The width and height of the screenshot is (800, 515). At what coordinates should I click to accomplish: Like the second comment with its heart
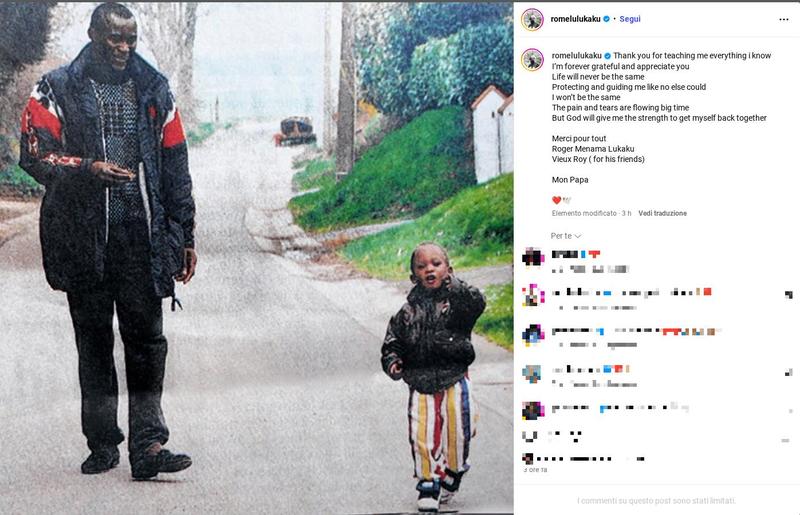pyautogui.click(x=789, y=295)
